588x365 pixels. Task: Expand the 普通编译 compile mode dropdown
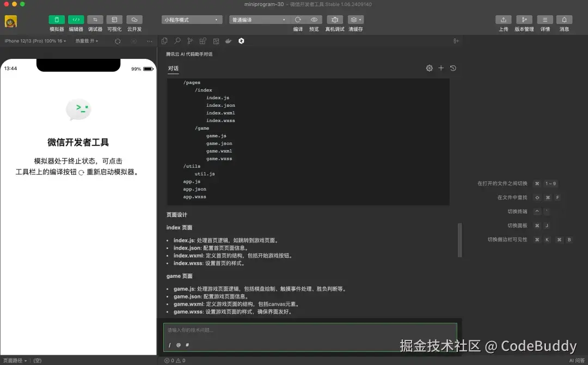pos(259,19)
